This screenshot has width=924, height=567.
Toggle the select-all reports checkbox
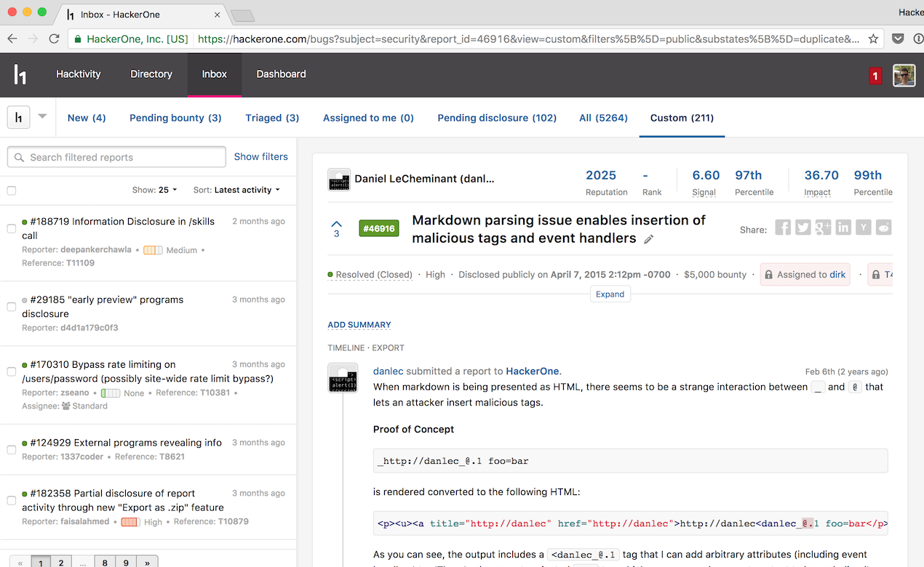pyautogui.click(x=12, y=190)
